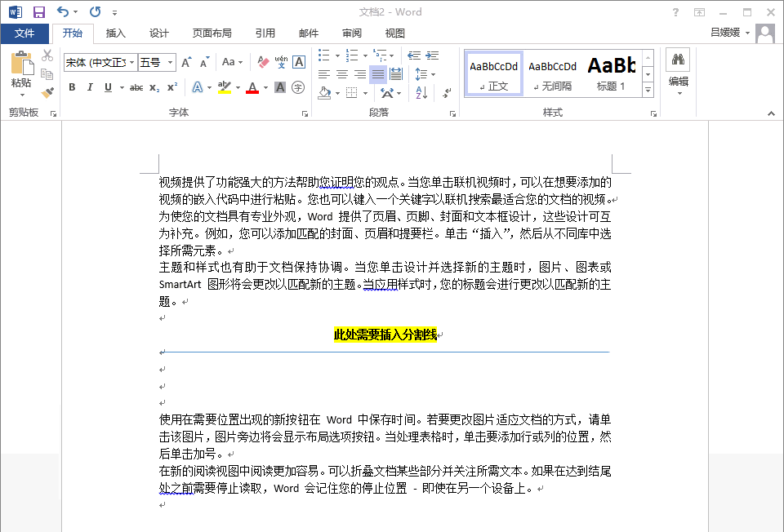
Task: Open the Paragraph settings dialog launcher
Action: (x=452, y=113)
